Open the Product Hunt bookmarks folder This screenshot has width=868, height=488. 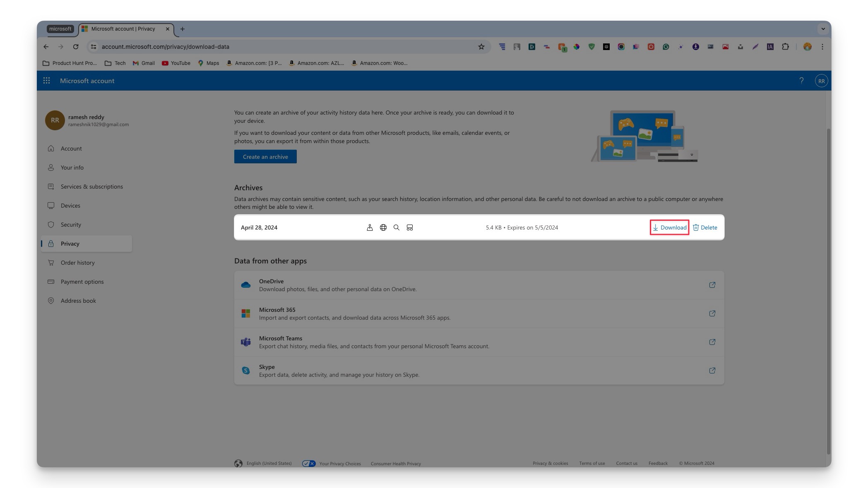[x=70, y=63]
